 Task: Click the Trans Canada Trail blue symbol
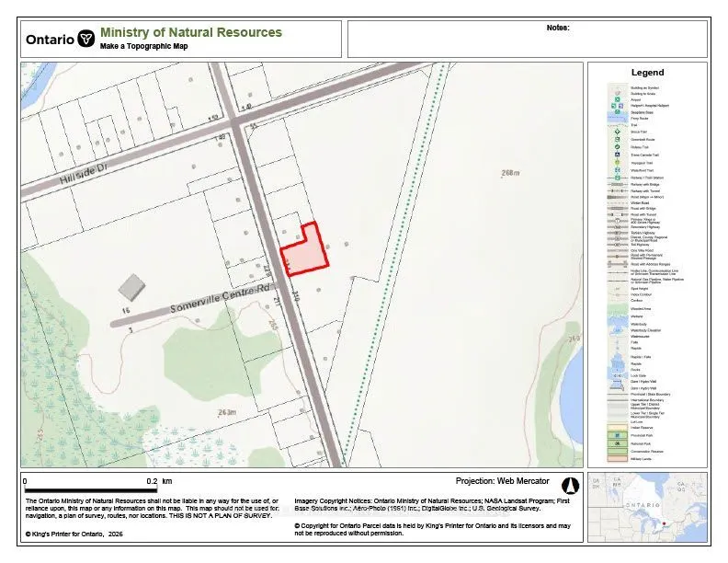[617, 155]
